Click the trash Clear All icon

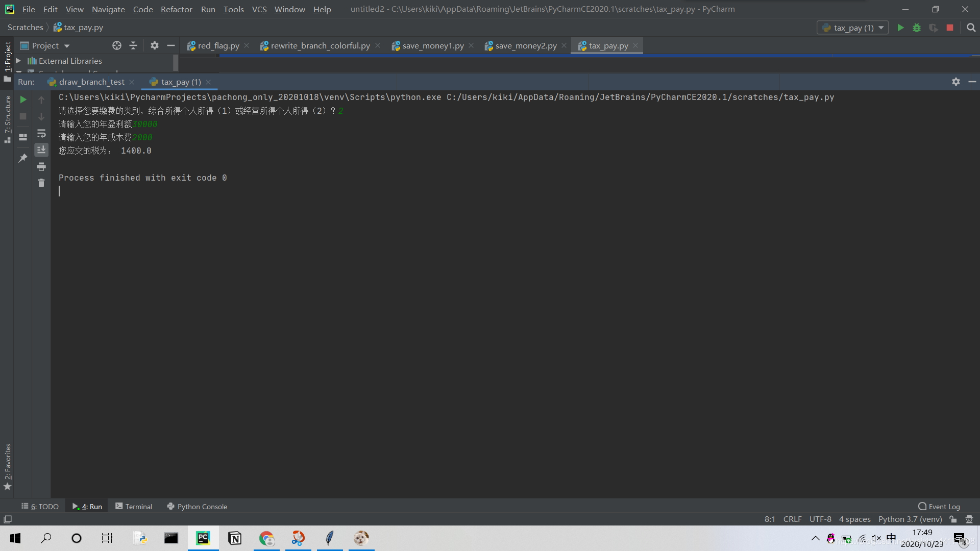coord(41,183)
